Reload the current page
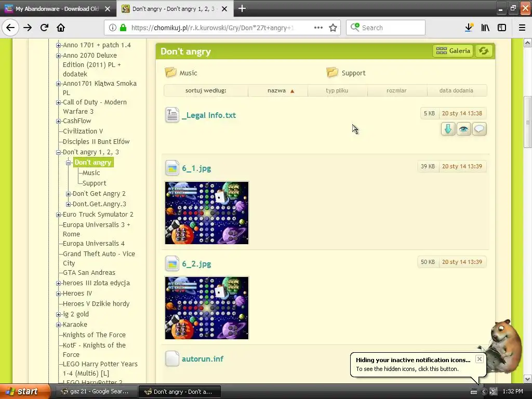 [44, 28]
